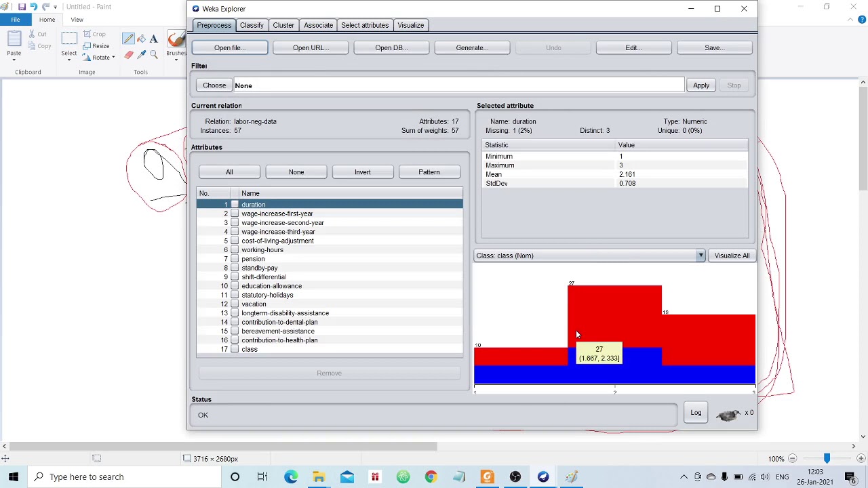The height and width of the screenshot is (488, 868).
Task: Select the Pencil tool in Paint
Action: [128, 39]
